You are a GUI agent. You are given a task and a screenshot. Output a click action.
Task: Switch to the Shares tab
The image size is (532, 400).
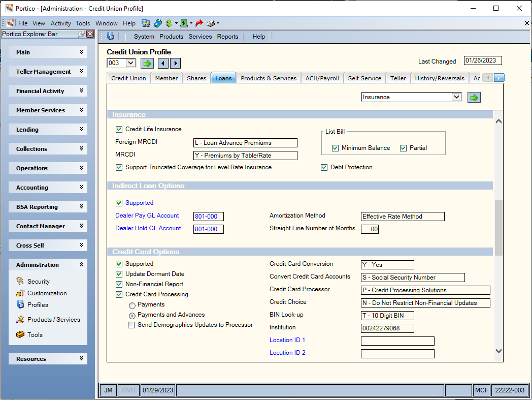(196, 78)
